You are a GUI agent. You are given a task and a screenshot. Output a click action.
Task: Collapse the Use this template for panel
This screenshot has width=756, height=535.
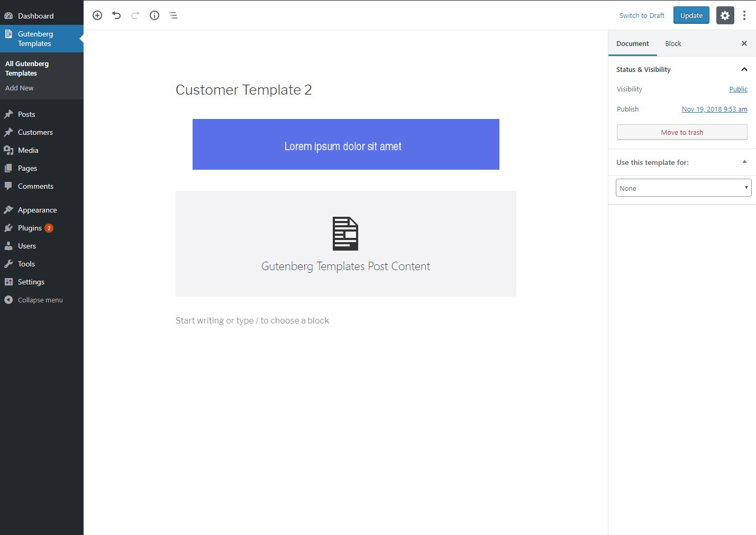point(744,162)
